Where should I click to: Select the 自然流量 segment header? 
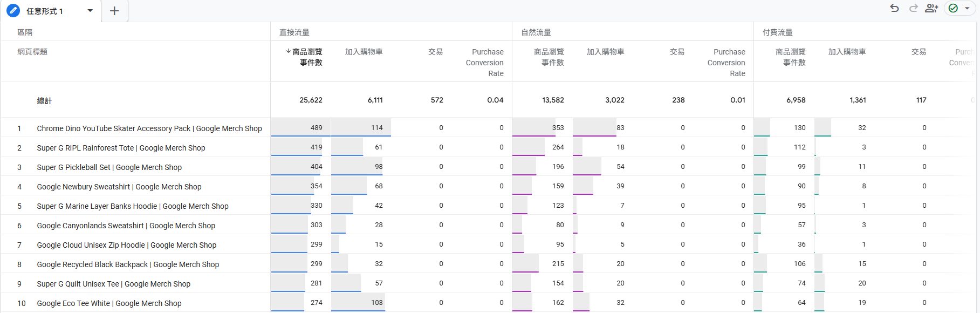(536, 32)
